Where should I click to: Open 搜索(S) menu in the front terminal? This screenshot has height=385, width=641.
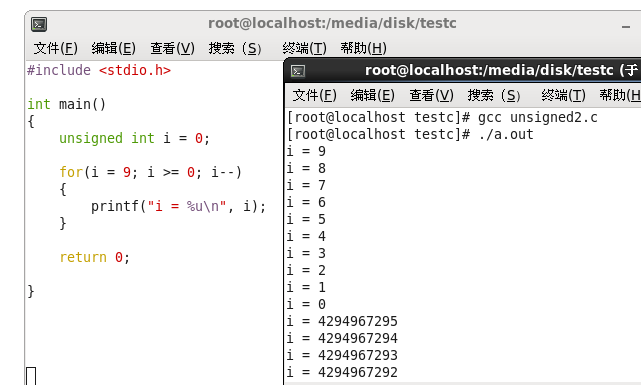[494, 95]
